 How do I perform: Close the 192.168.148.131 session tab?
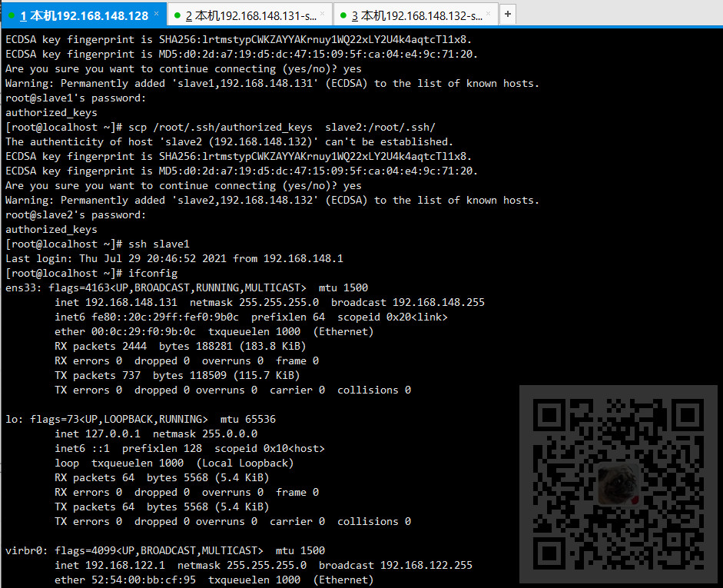click(x=322, y=13)
